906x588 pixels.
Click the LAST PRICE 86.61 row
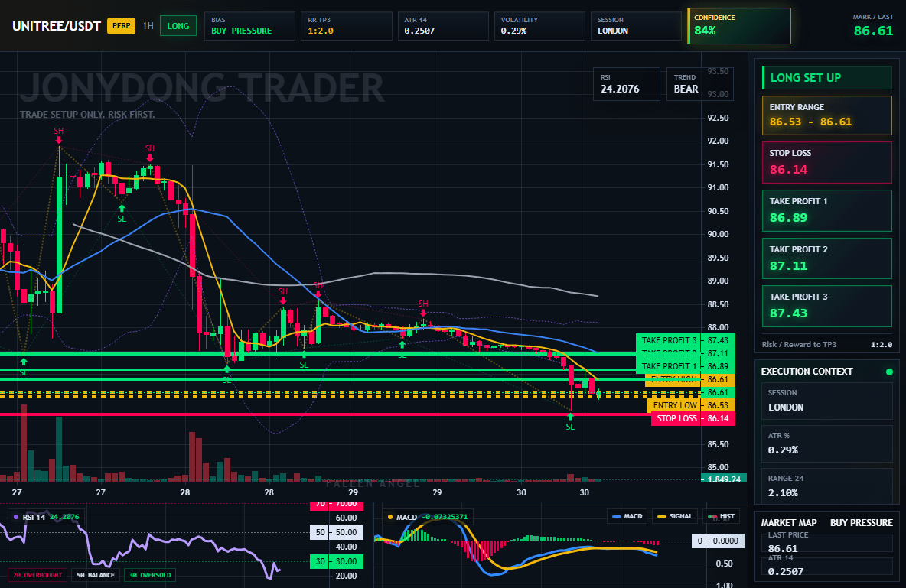(827, 542)
